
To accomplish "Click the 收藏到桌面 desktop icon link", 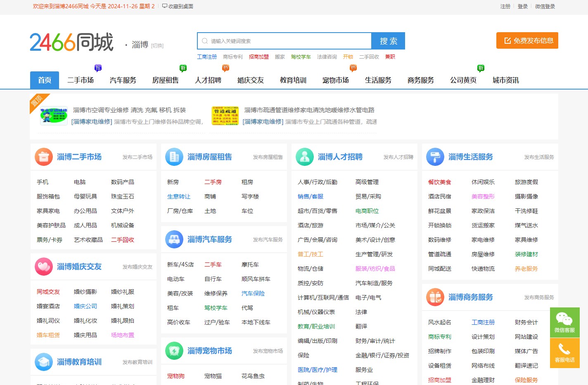I will coord(178,6).
